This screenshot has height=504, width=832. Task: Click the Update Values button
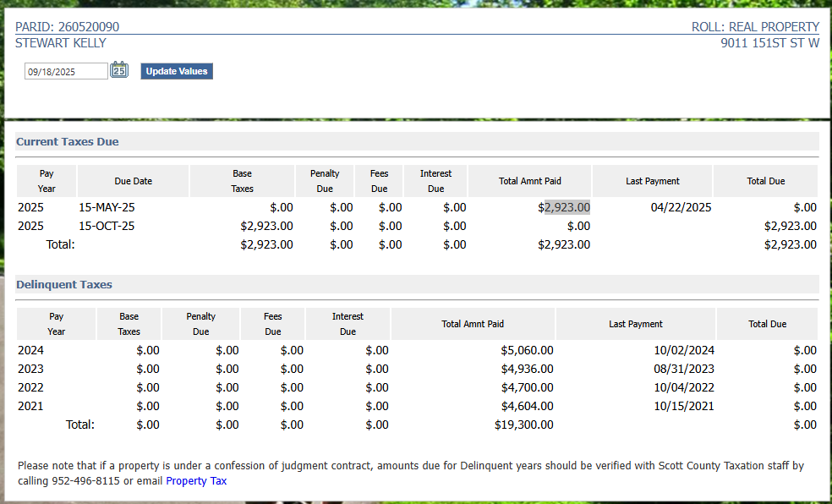(177, 71)
